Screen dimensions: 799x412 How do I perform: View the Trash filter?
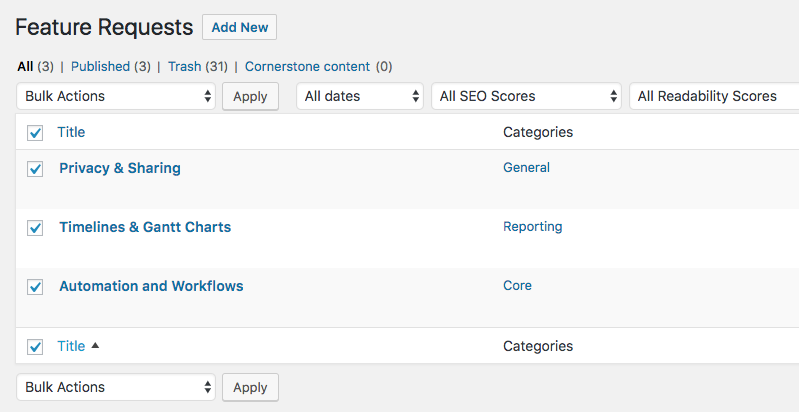pyautogui.click(x=184, y=66)
